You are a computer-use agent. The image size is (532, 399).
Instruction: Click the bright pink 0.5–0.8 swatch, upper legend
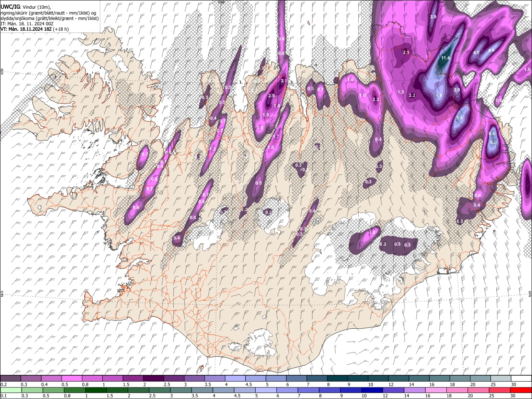tap(72, 379)
